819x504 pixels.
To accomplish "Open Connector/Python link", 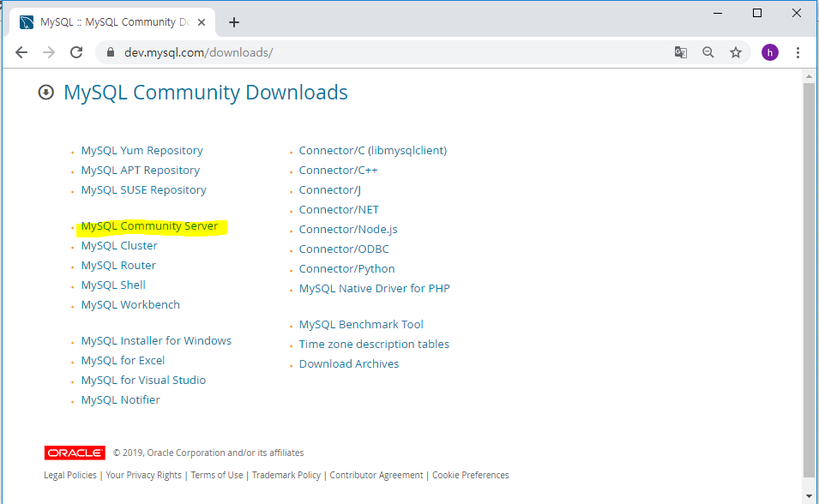I will tap(346, 269).
